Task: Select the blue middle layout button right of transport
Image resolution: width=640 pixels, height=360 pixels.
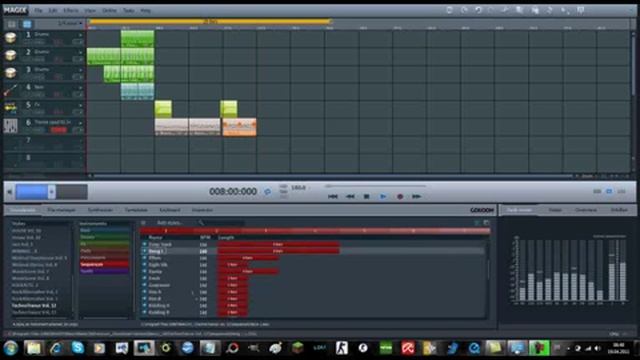Action: click(609, 191)
